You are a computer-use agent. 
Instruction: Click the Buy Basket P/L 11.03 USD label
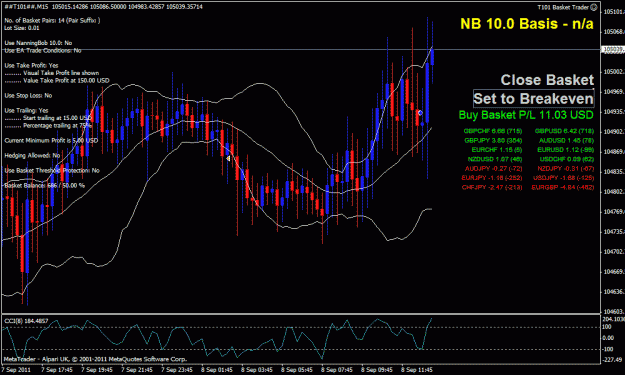pyautogui.click(x=526, y=115)
